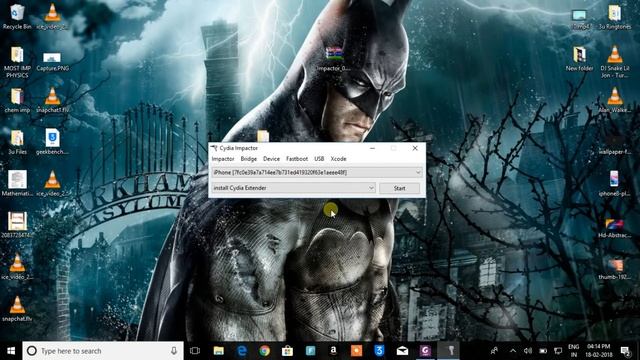Close the Cydia Impactor window
This screenshot has width=640, height=360.
click(x=415, y=148)
